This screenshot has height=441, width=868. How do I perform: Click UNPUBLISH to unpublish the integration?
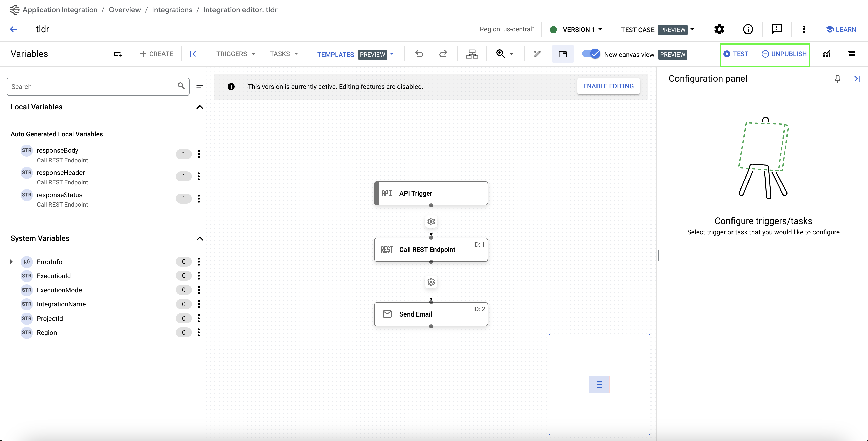tap(783, 53)
